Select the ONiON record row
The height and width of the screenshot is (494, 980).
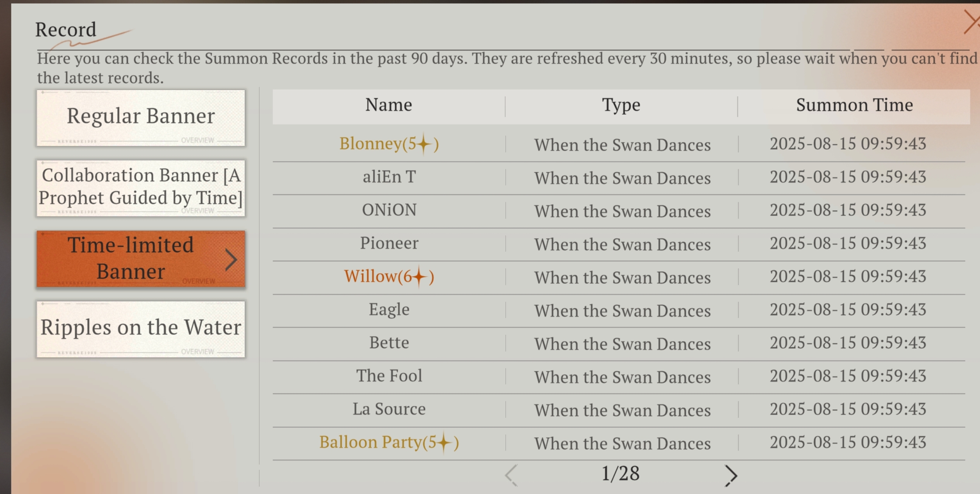tap(389, 210)
